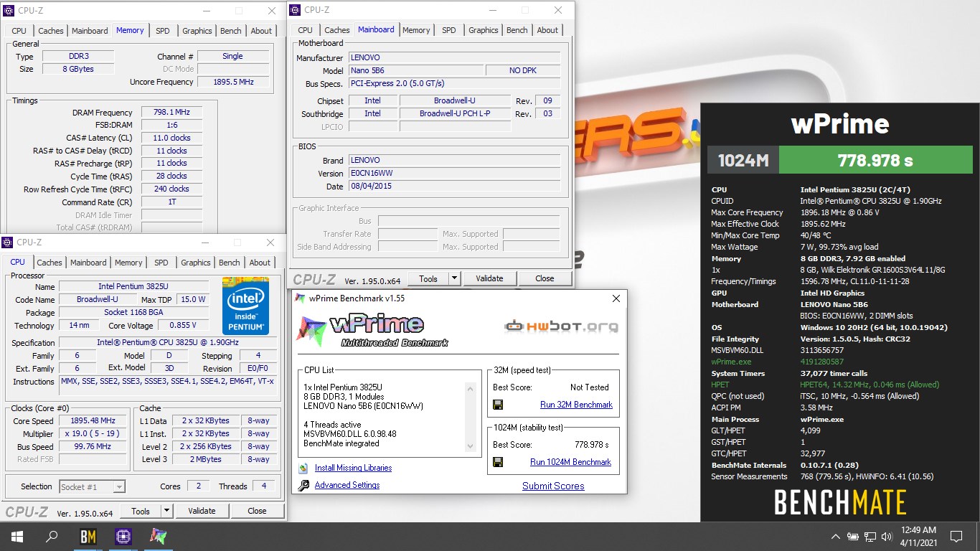Check battery status tray icon
This screenshot has height=551, width=980.
tap(853, 536)
